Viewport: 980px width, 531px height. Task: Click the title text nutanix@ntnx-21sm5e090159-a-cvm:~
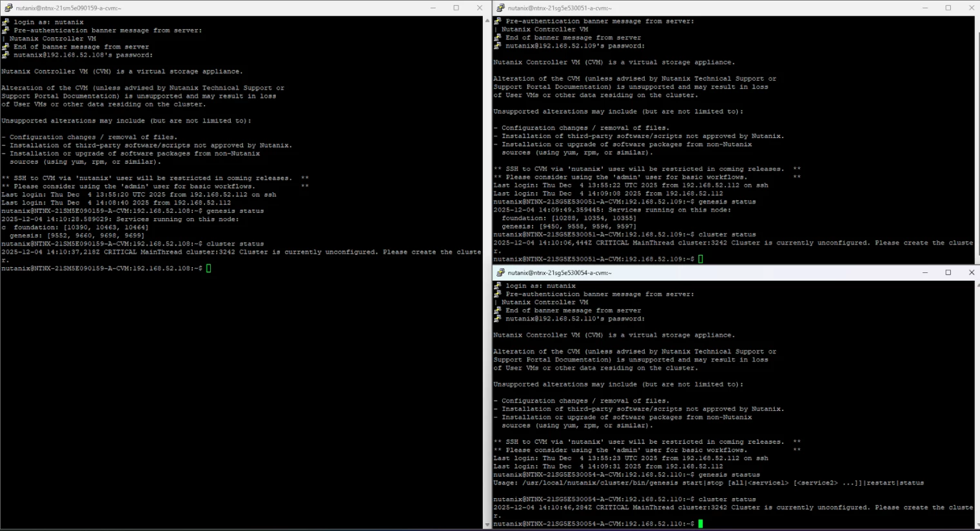[68, 8]
